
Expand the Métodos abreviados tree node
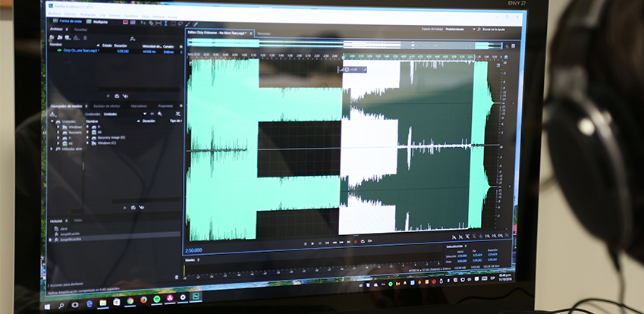click(x=52, y=149)
